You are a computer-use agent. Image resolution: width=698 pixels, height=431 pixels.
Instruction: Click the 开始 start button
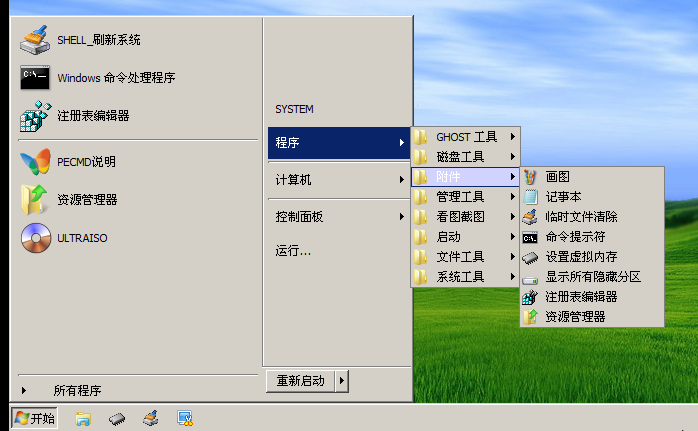pyautogui.click(x=34, y=418)
